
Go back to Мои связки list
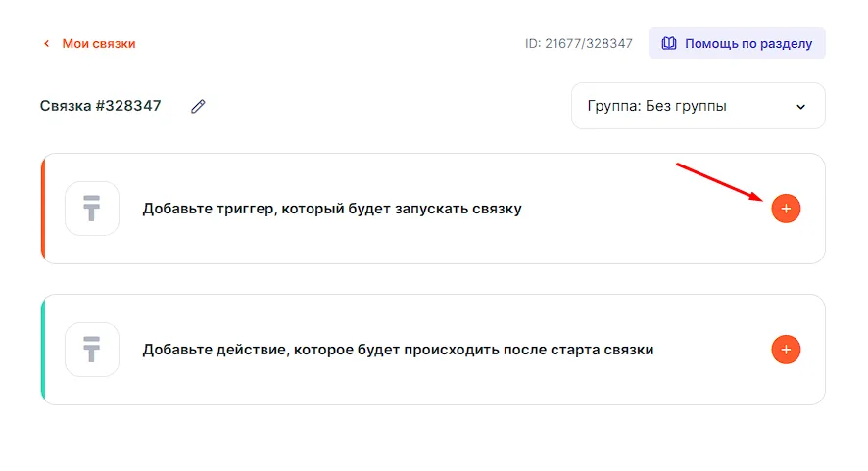click(x=98, y=44)
